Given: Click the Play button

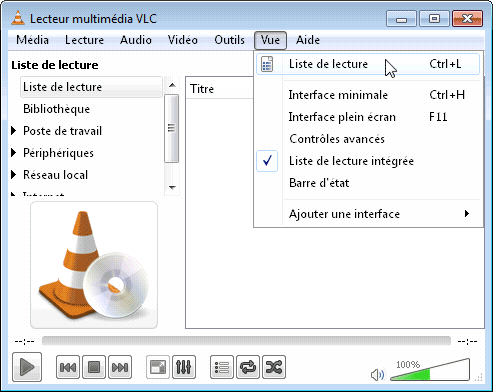Looking at the screenshot, I should pyautogui.click(x=27, y=367).
